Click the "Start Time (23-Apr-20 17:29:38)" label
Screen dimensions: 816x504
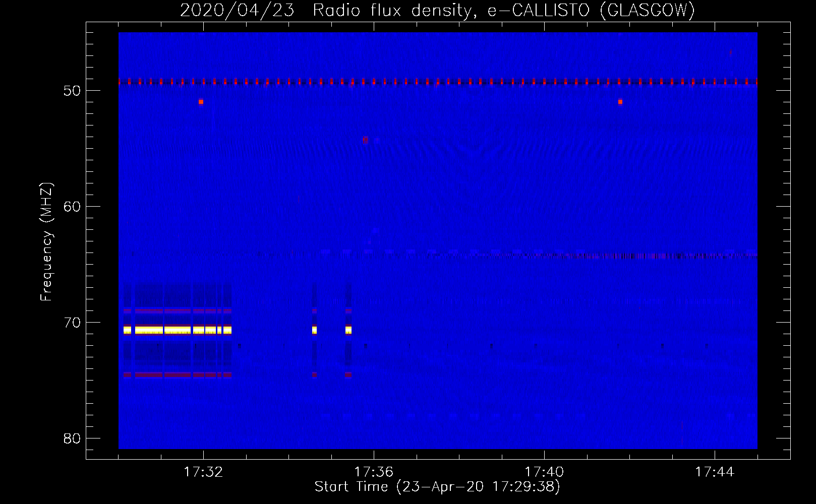(437, 487)
